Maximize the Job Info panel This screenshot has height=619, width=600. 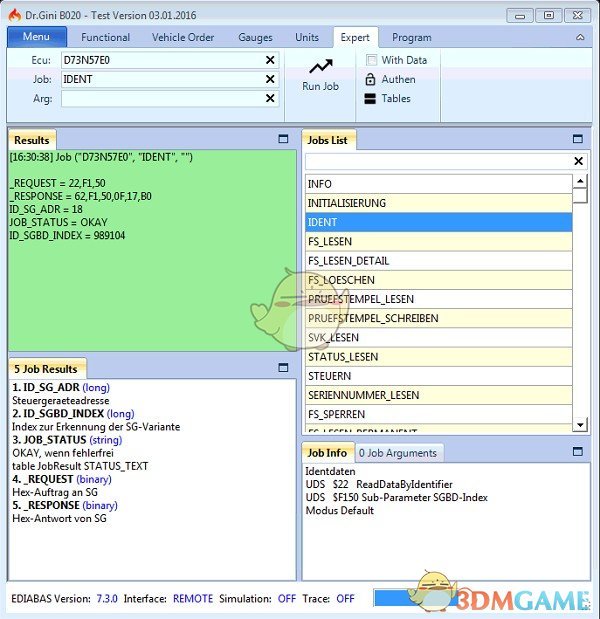coord(578,452)
